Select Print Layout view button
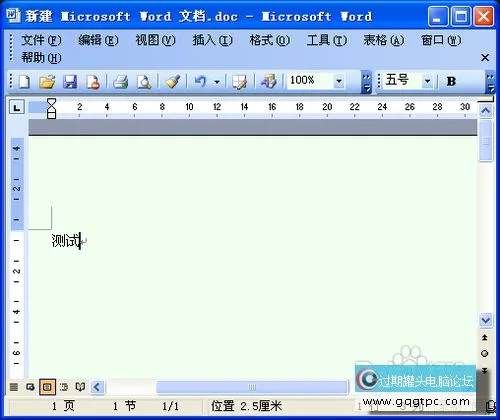500x420 pixels. pos(47,387)
